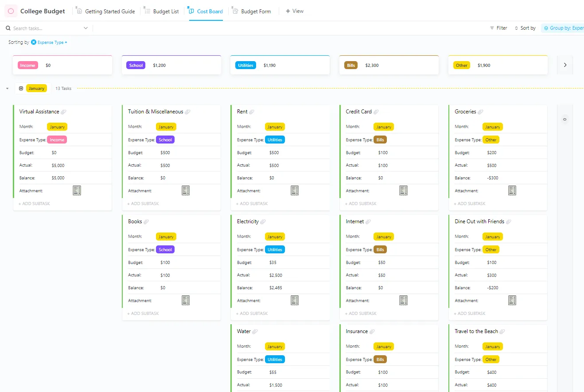Click the paperclip icon beside Electricity

[263, 222]
